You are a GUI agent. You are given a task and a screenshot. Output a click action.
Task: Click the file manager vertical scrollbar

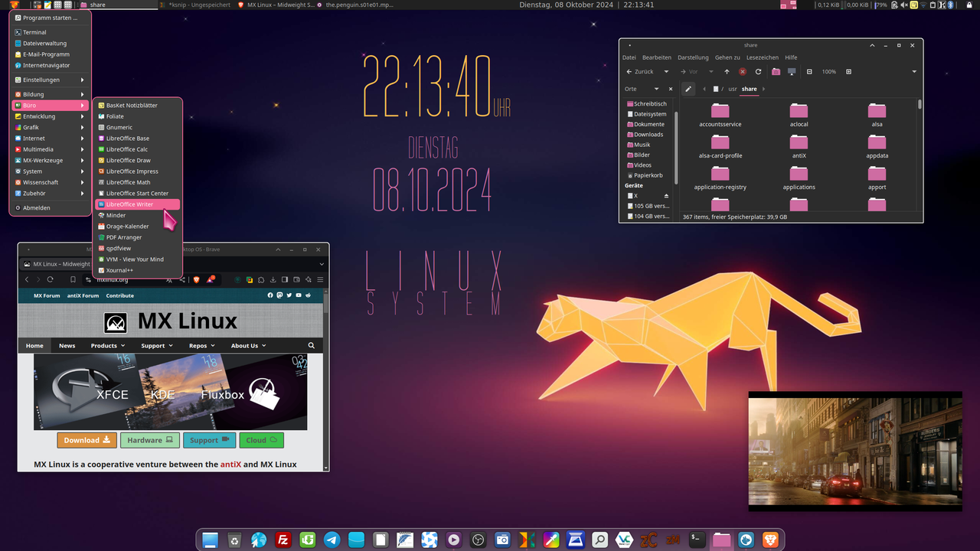click(920, 104)
